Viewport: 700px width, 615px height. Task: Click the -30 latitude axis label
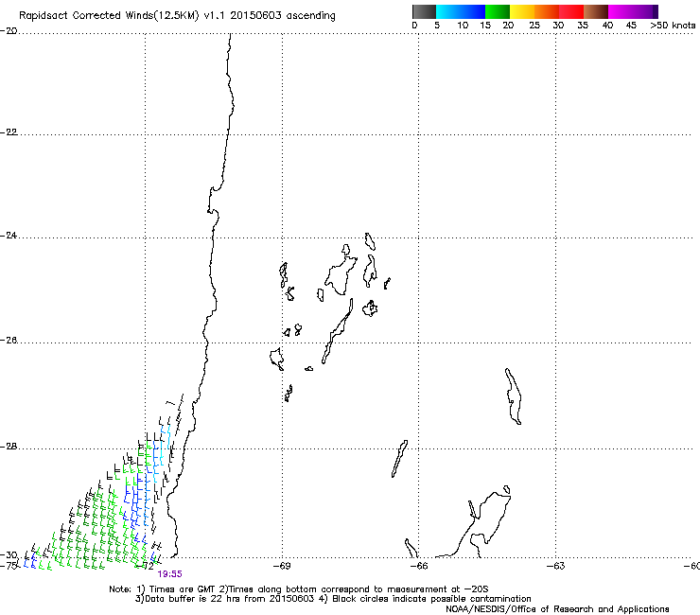[x=9, y=555]
